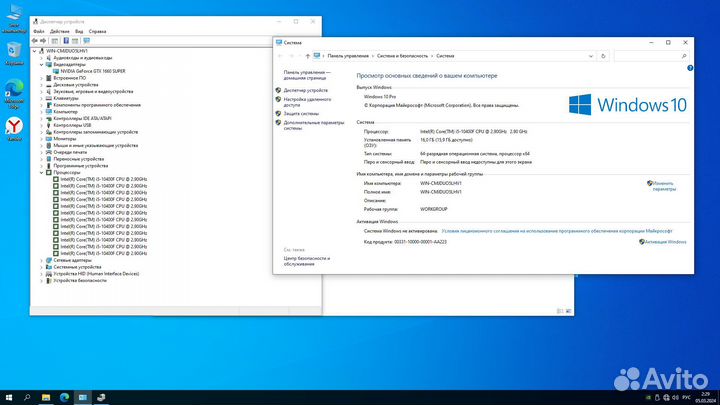Expand the Дисковые устройства category
Viewport: 720px width, 405px height.
pos(41,85)
